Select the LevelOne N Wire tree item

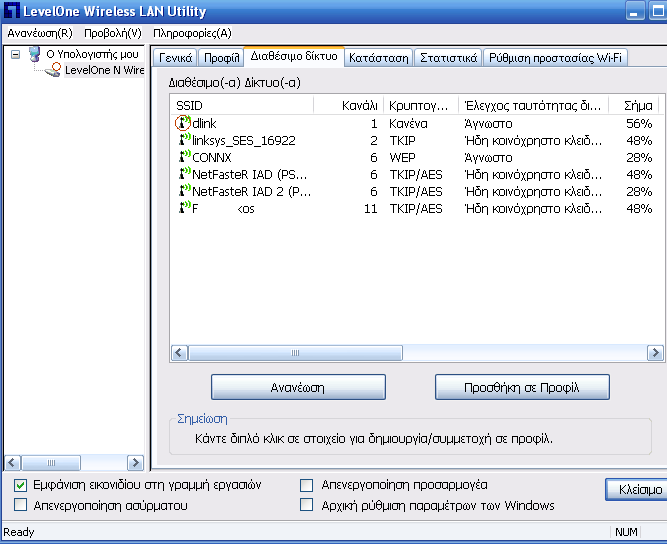(105, 70)
